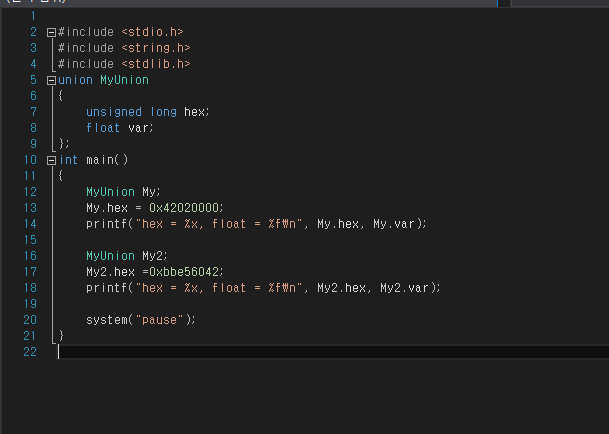This screenshot has height=434, width=609.
Task: Click line number 17 in the gutter
Action: [x=30, y=272]
